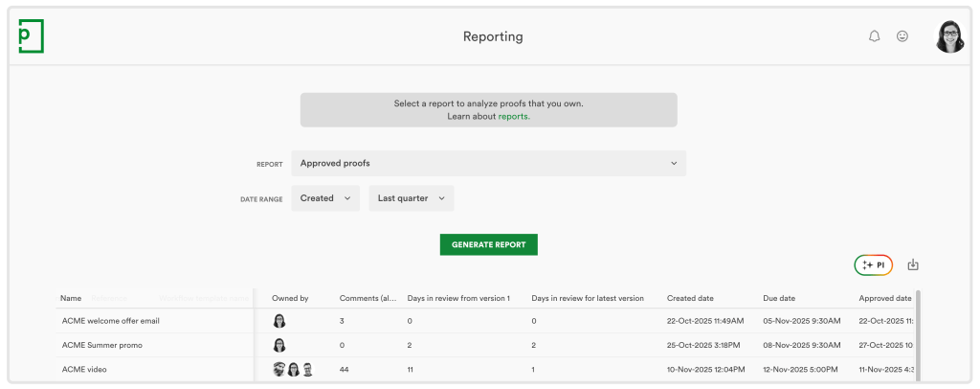The width and height of the screenshot is (980, 389).
Task: Click the owner avatars for ACME video
Action: point(293,369)
